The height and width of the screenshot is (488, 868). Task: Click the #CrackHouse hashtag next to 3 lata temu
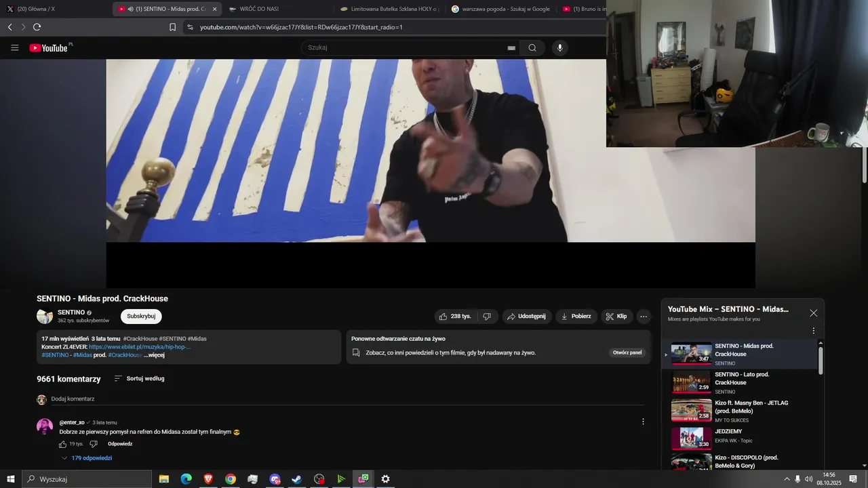140,338
